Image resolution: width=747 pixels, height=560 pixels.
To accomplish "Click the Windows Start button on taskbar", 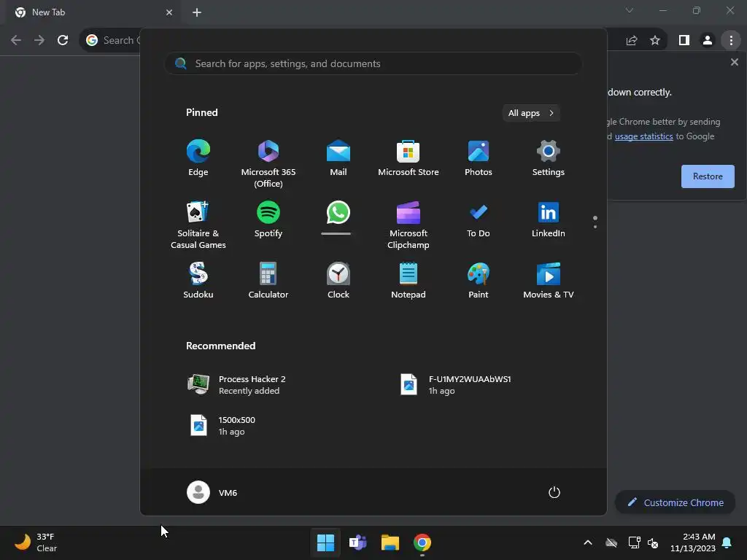I will coord(325,542).
